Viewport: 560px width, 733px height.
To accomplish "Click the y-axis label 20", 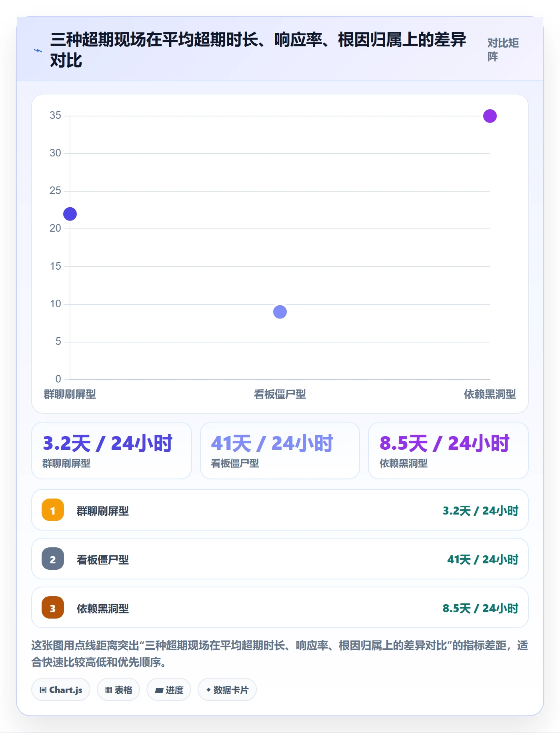I will (x=56, y=228).
